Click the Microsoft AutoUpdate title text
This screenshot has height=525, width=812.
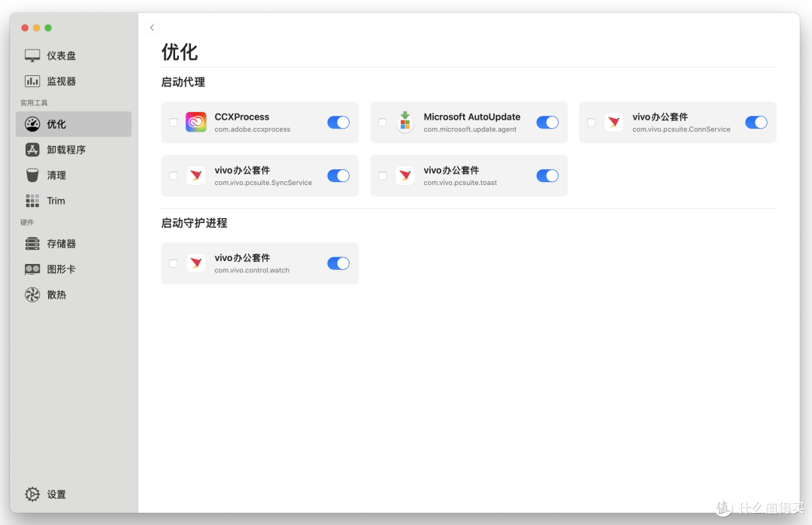471,117
